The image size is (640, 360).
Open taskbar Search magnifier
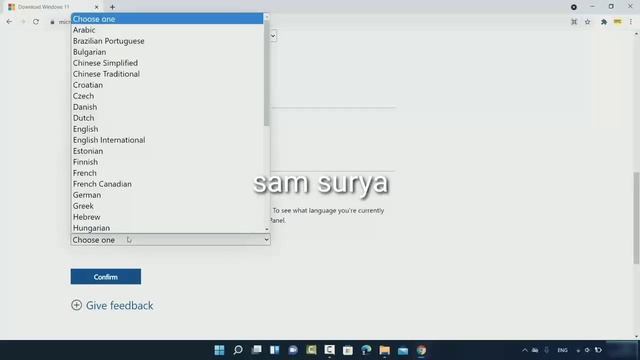238,350
